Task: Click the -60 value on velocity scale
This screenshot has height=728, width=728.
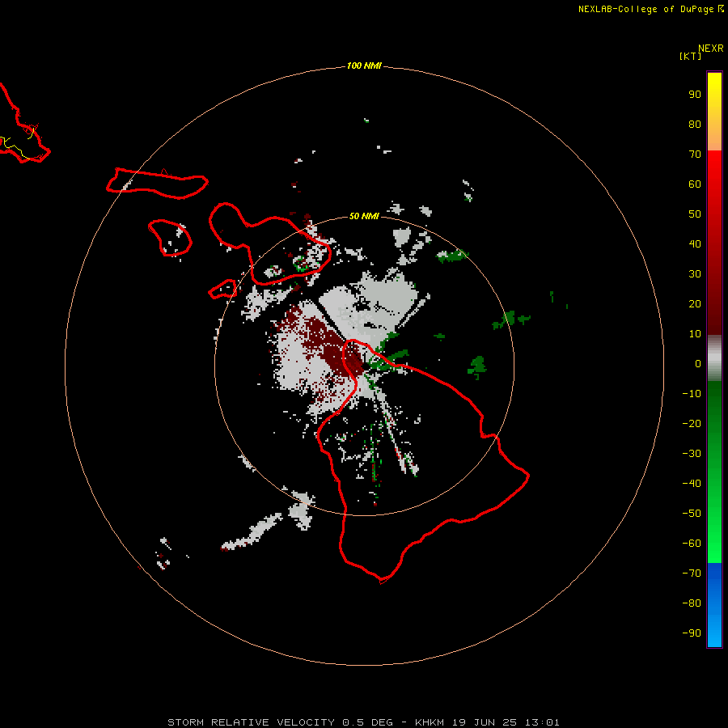Action: [692, 544]
